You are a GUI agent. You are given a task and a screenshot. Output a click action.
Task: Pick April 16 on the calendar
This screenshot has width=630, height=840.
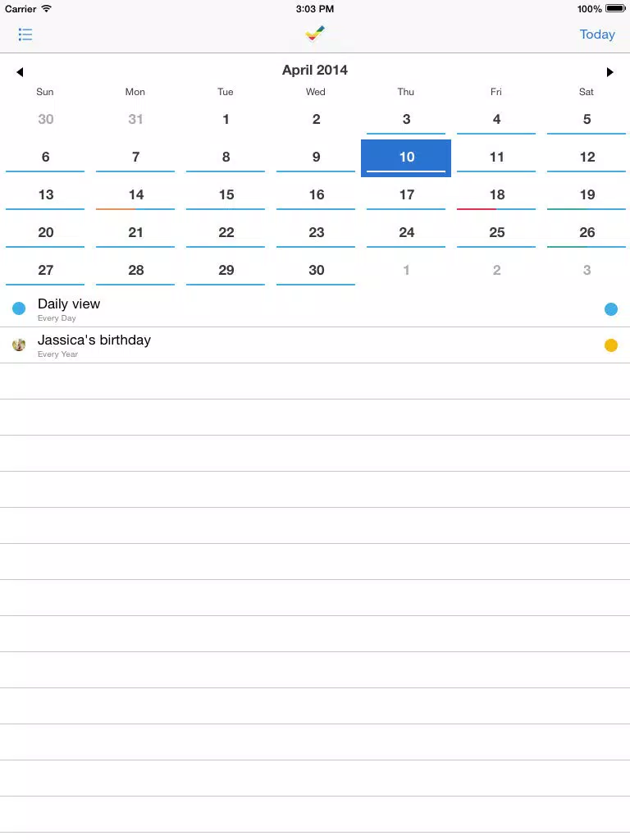coord(316,194)
